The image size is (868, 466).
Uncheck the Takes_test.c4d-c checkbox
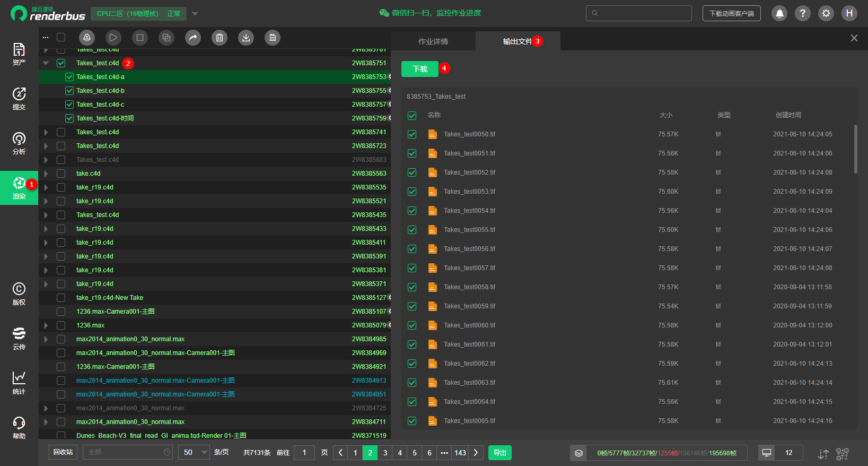(69, 105)
